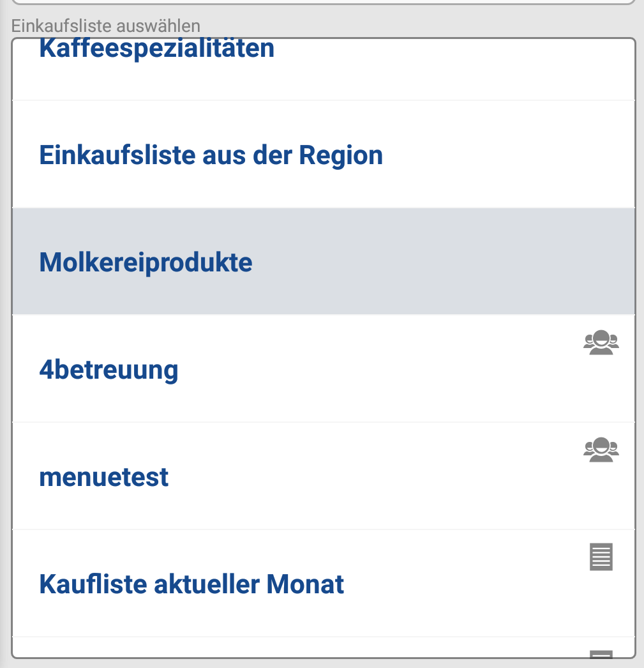The height and width of the screenshot is (668, 644).
Task: Click the shared-group icon on 4betreuung row
Action: pyautogui.click(x=601, y=344)
